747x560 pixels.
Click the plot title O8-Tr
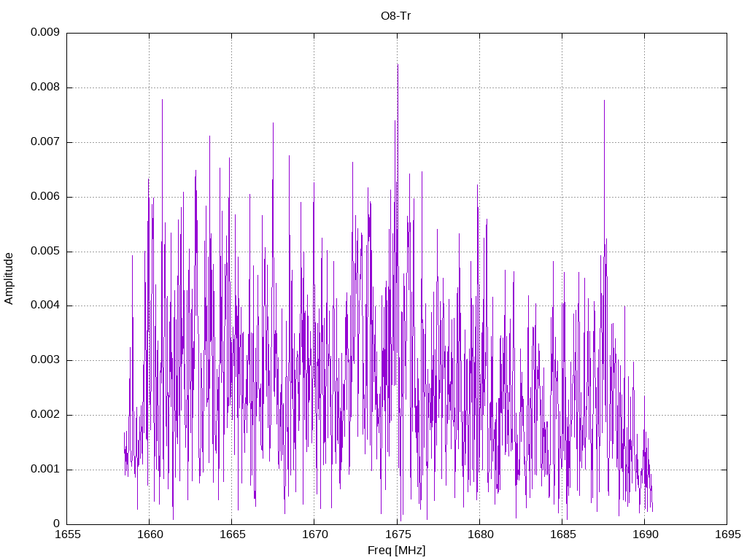click(396, 16)
